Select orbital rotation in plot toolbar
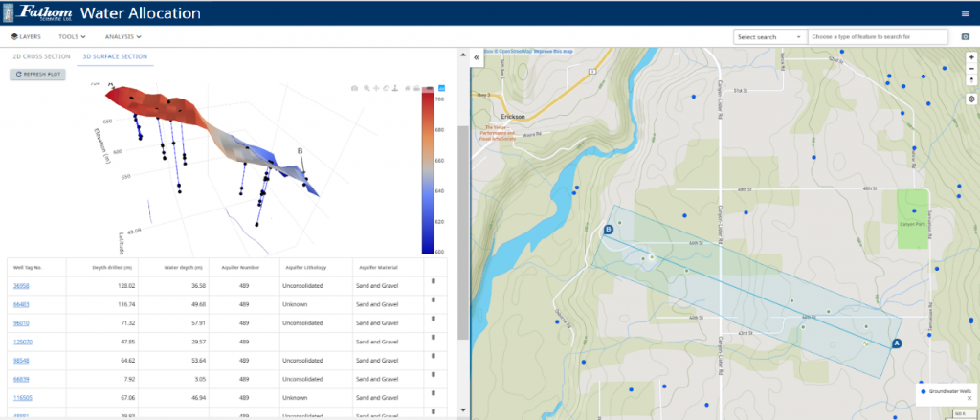980x420 pixels. 386,88
